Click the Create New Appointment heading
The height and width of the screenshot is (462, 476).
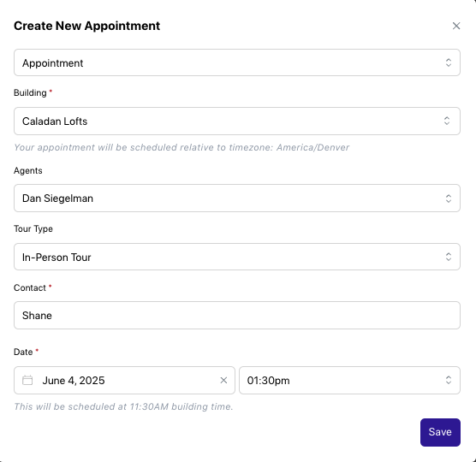tap(86, 26)
